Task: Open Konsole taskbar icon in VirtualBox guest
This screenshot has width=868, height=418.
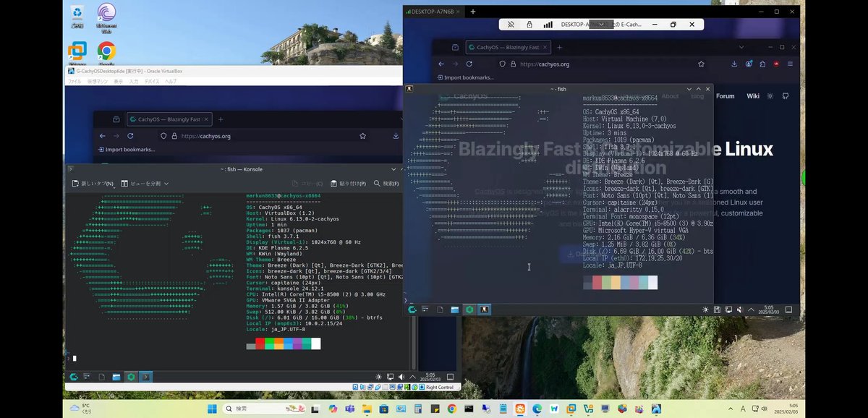Action: point(145,376)
